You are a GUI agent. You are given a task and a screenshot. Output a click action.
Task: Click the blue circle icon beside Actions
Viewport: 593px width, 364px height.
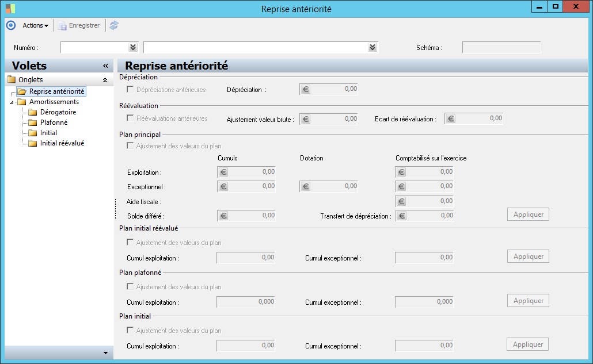point(11,25)
